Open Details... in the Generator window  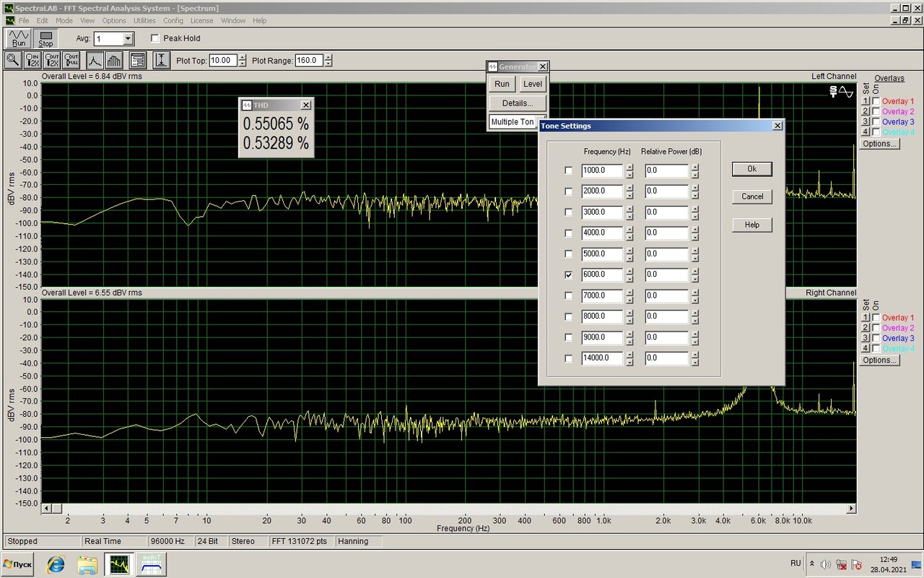tap(518, 103)
